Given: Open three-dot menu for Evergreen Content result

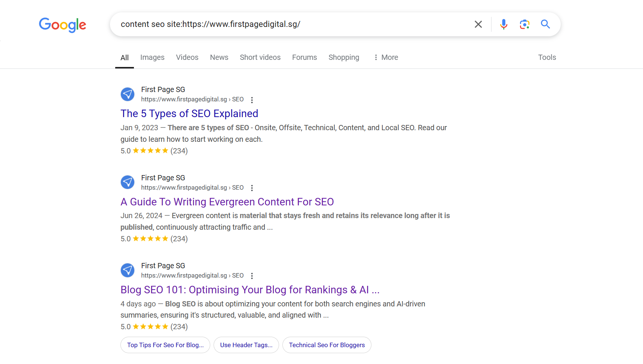Looking at the screenshot, I should (252, 188).
